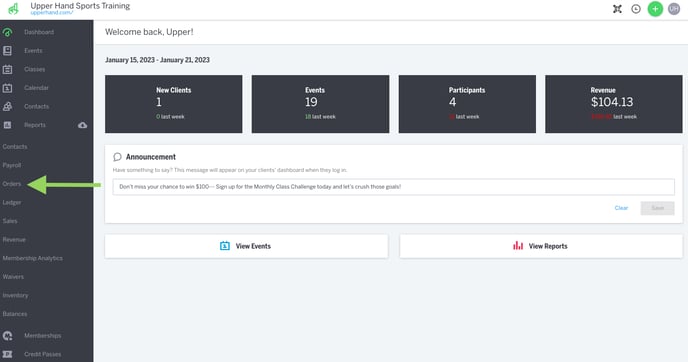Click the Upper Hand Sports Training title
The image size is (688, 362).
80,6
